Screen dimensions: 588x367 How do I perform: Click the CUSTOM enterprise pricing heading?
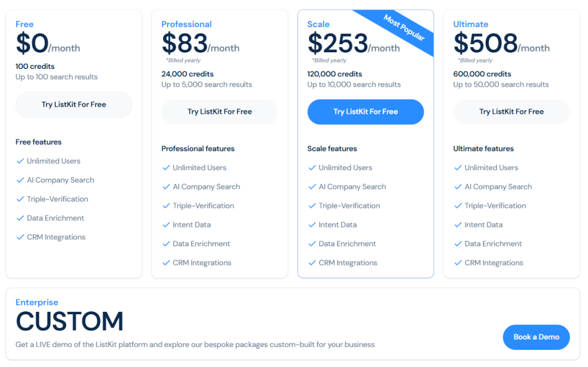(69, 322)
